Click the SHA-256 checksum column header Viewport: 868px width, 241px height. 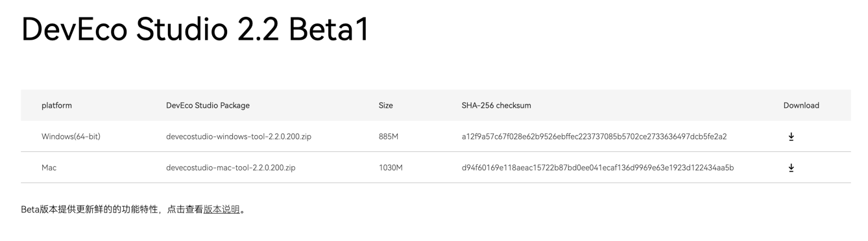tap(496, 105)
